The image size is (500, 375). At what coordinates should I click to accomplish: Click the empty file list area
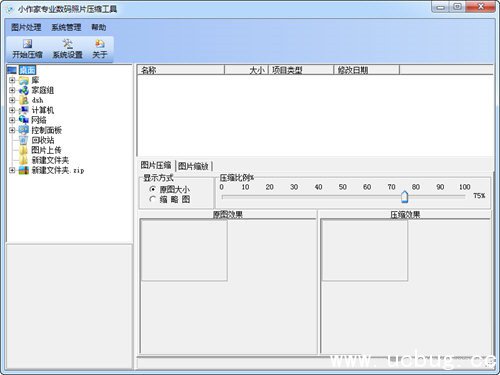315,115
